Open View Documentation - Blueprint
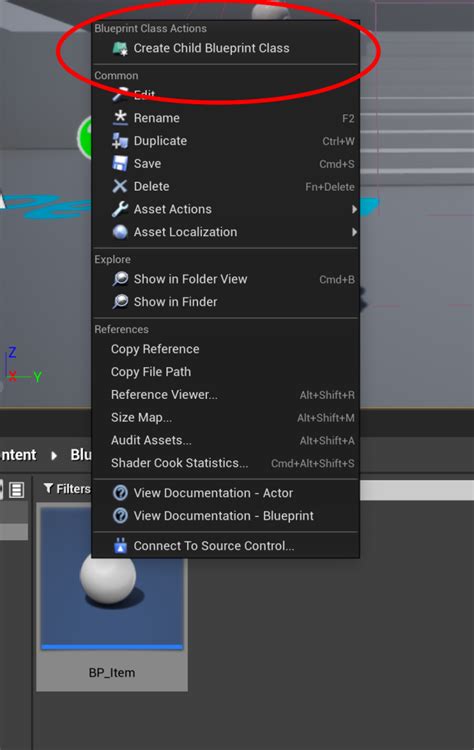474x750 pixels. 226,516
